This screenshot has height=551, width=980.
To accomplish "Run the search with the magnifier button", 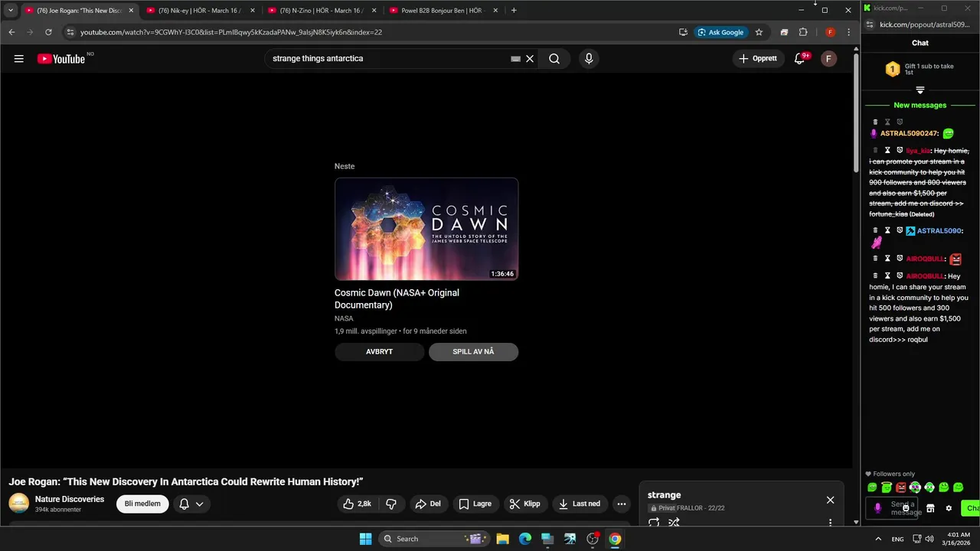I will pos(554,59).
